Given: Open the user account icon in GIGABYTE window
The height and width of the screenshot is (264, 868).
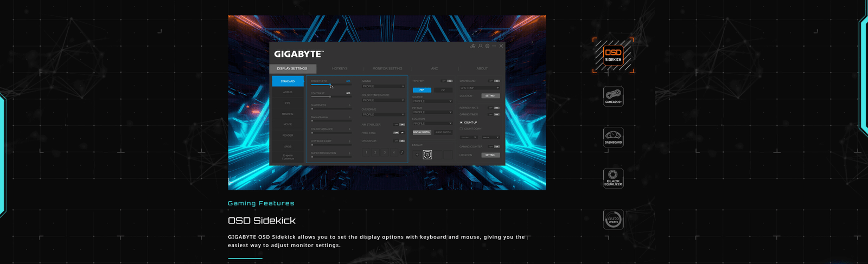Looking at the screenshot, I should 480,46.
